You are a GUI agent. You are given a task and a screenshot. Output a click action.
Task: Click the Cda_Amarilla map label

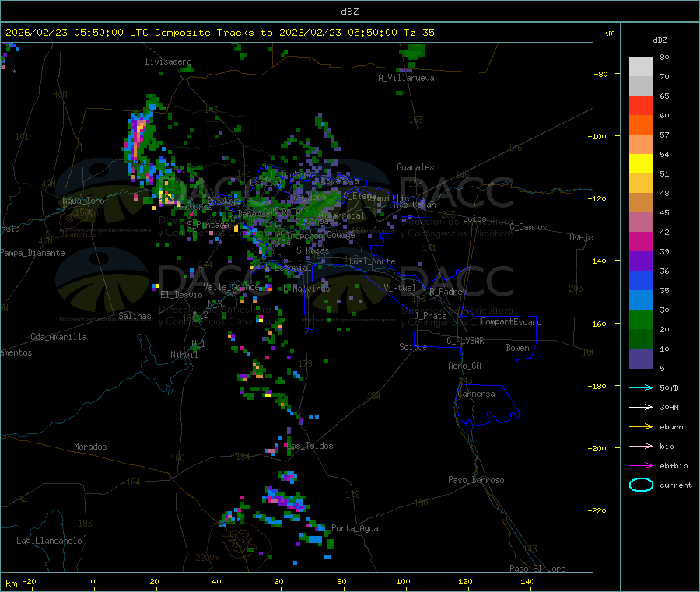(x=58, y=337)
